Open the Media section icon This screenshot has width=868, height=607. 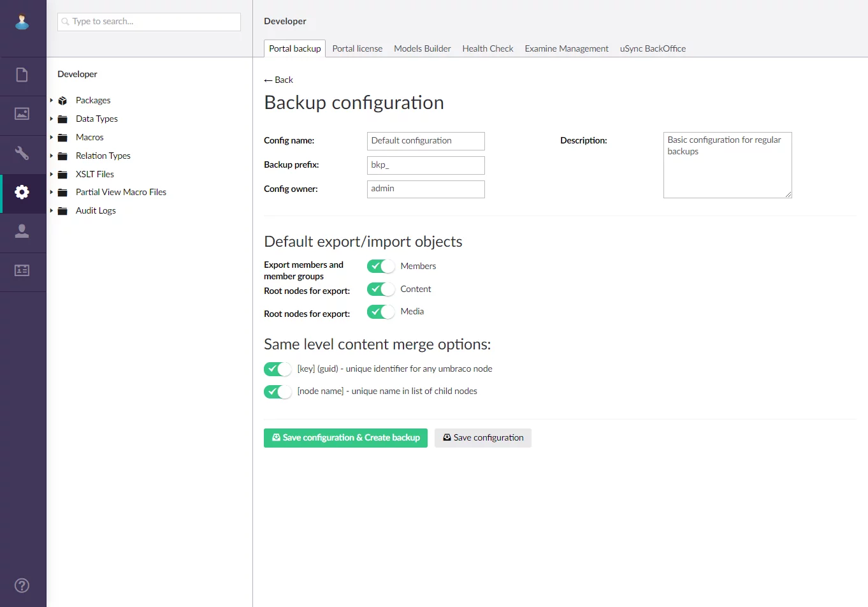tap(22, 114)
